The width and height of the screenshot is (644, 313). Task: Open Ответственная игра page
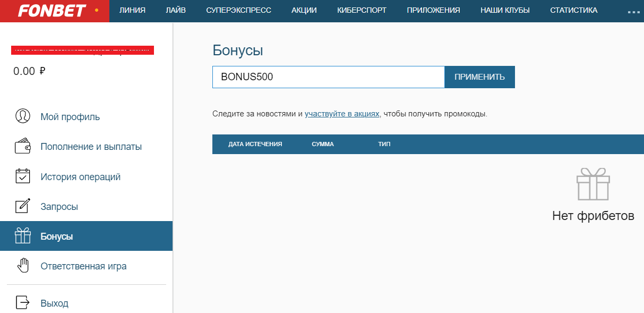(x=83, y=266)
